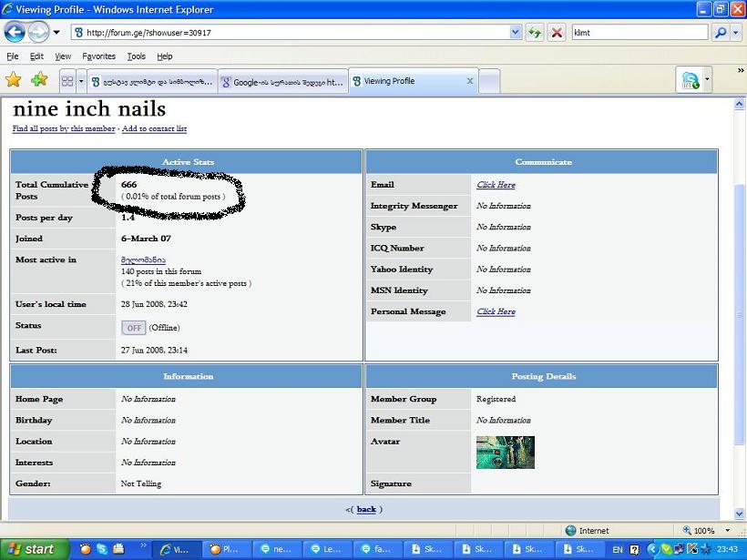Viewport: 747px width, 560px height.
Task: Click the 23:43 taskbar clock
Action: click(727, 549)
